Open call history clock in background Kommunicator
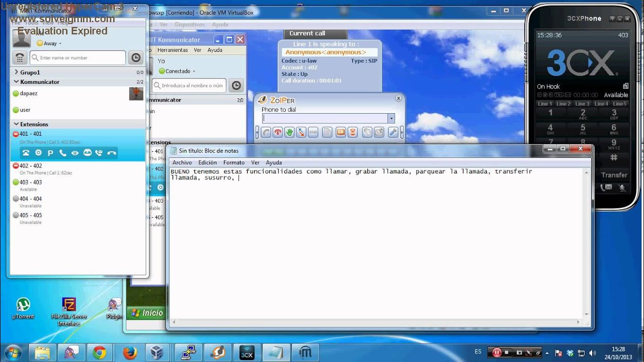Viewport: 644px width, 362px height. coord(236,85)
